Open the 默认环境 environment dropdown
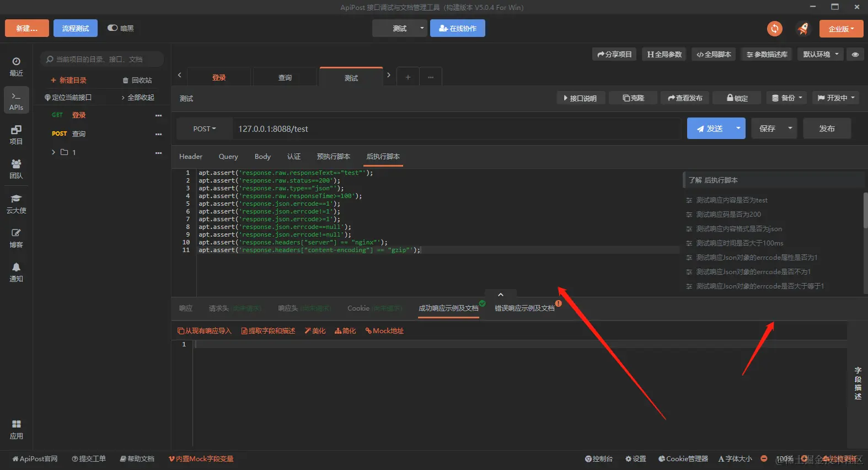 coord(821,54)
